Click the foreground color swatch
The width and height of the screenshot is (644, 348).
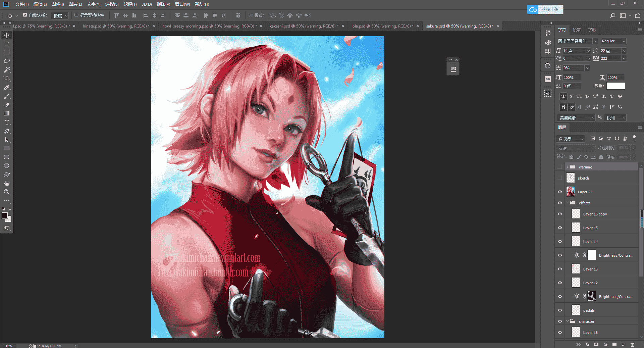coord(5,215)
